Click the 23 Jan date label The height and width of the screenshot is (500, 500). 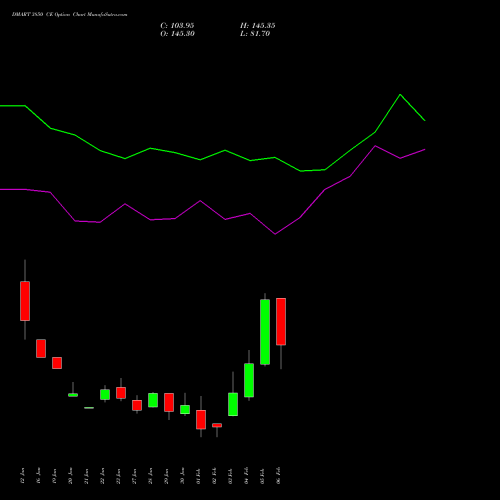pyautogui.click(x=119, y=475)
